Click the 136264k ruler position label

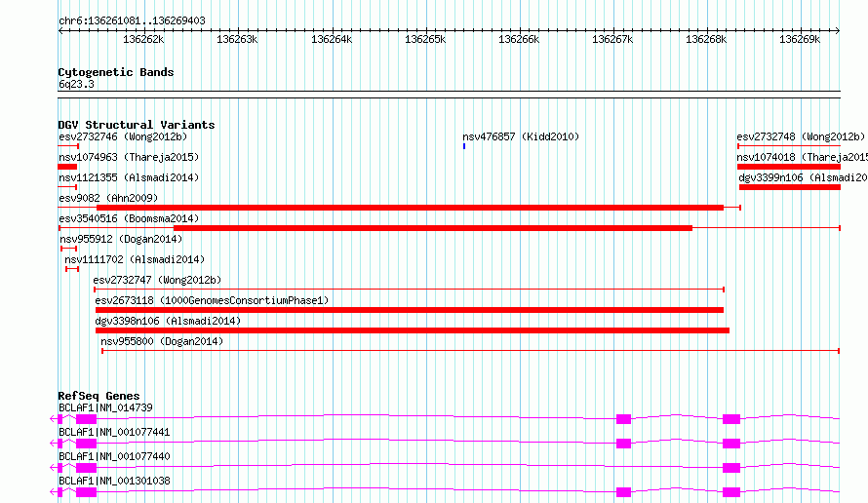[x=332, y=39]
